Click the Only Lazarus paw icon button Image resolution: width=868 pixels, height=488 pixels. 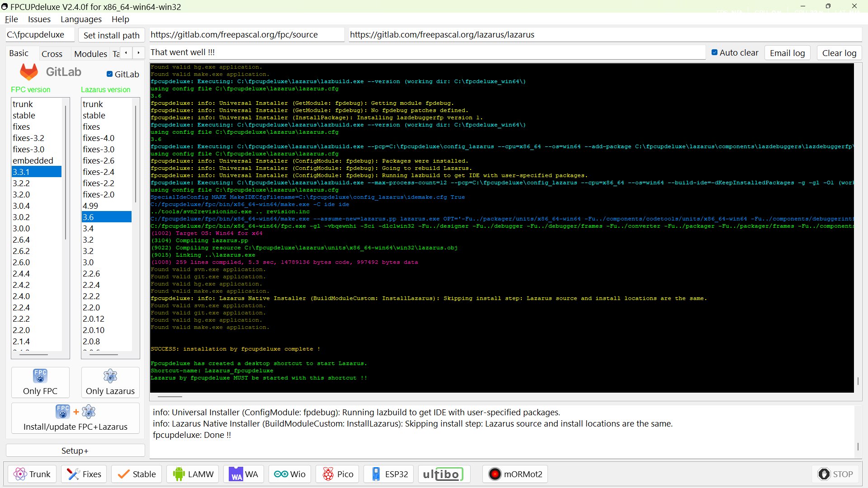point(110,382)
